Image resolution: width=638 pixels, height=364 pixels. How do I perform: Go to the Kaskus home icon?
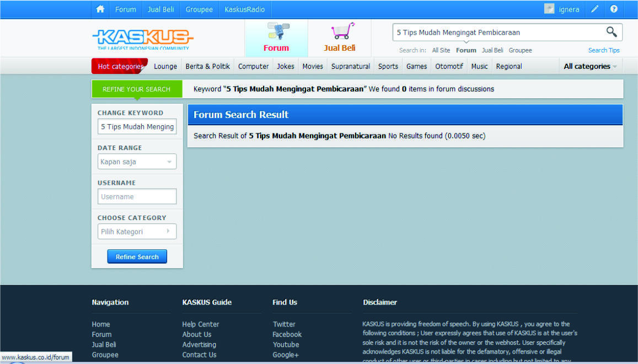click(x=100, y=9)
